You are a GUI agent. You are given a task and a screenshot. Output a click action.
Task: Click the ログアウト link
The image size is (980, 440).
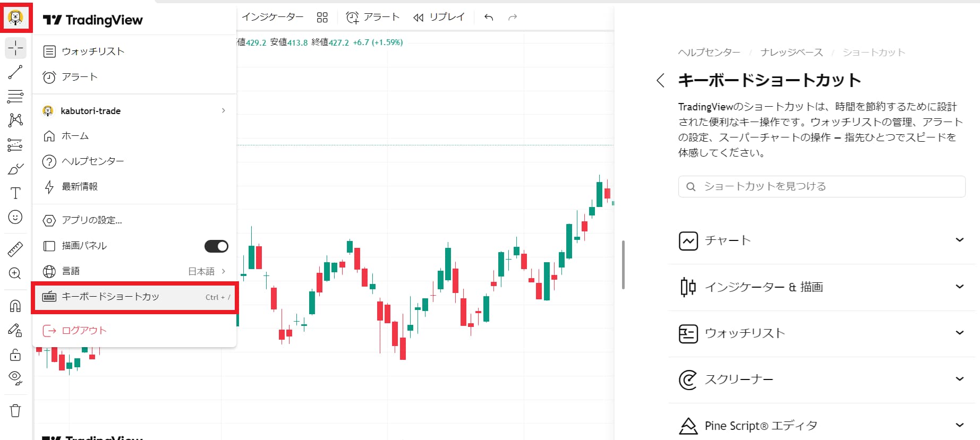84,331
